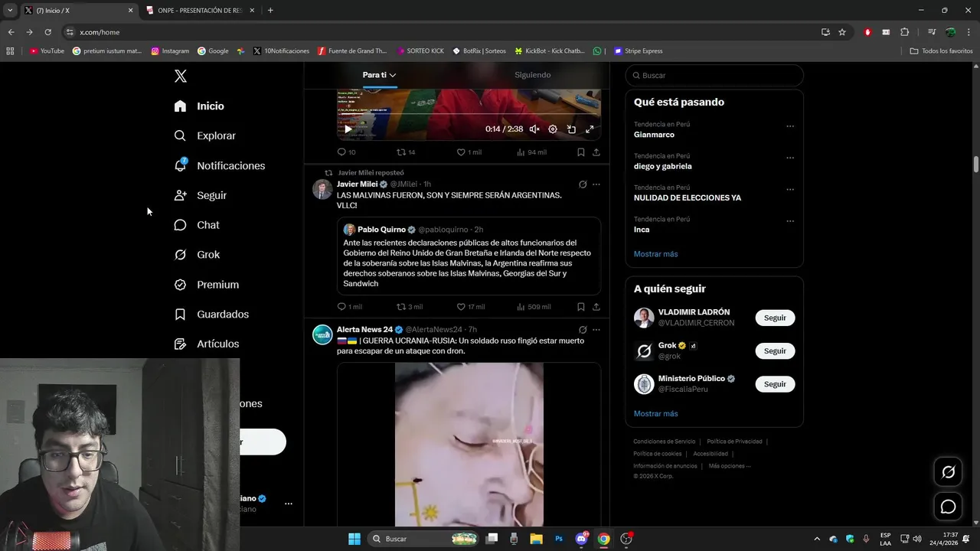Screen dimensions: 980x551
Task: Bookmark this page with star icon
Action: coord(842,32)
